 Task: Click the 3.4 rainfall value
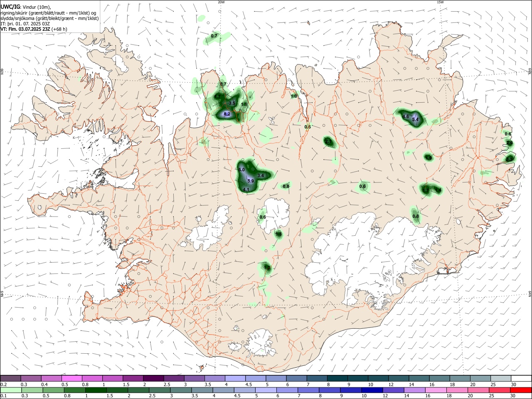261,176
